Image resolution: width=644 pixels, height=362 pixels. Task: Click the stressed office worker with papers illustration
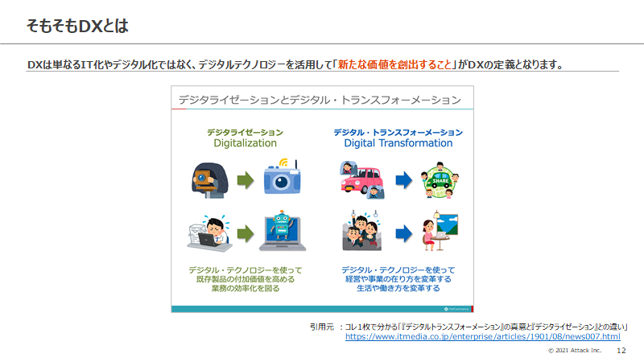pos(209,233)
